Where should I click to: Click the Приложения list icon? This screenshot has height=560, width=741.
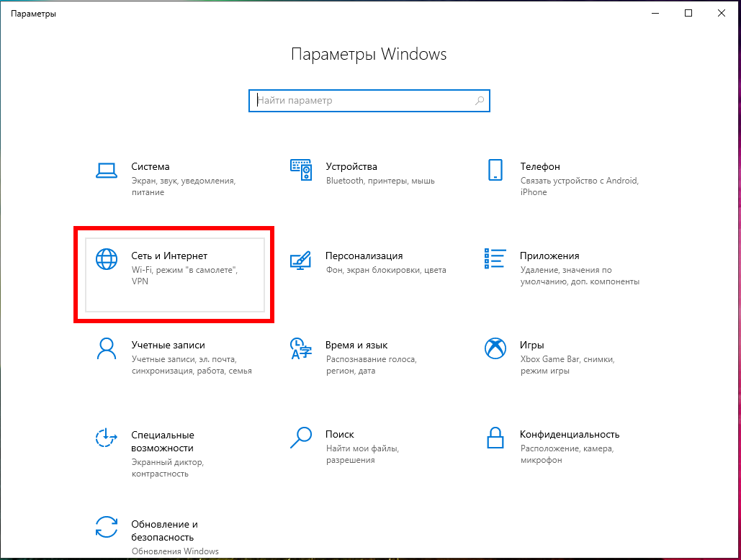[495, 258]
